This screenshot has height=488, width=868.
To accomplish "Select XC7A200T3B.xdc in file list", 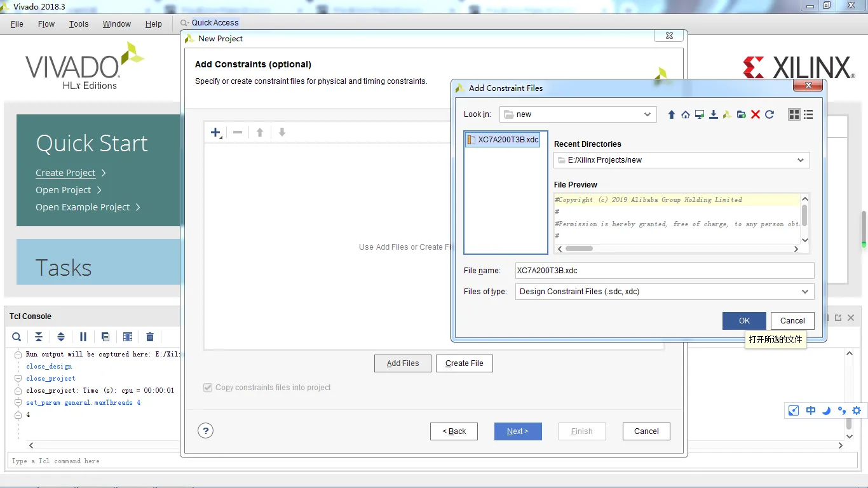I will (x=503, y=140).
